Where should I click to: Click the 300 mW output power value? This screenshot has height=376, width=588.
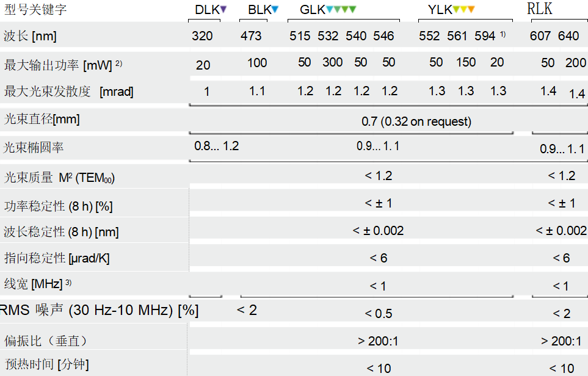tap(333, 62)
